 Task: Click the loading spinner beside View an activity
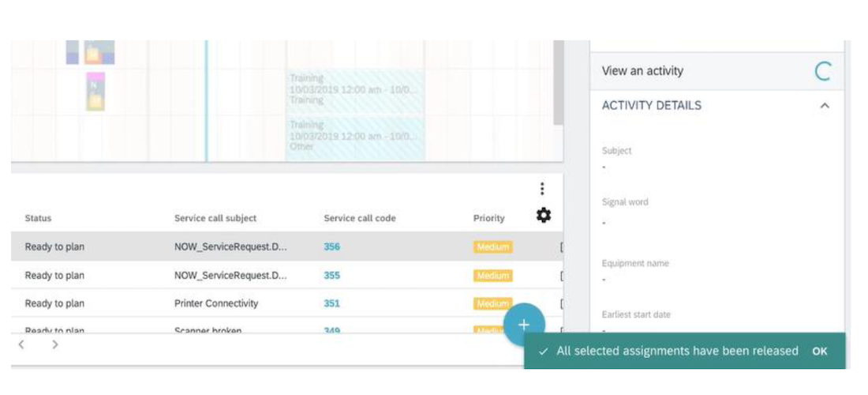823,71
